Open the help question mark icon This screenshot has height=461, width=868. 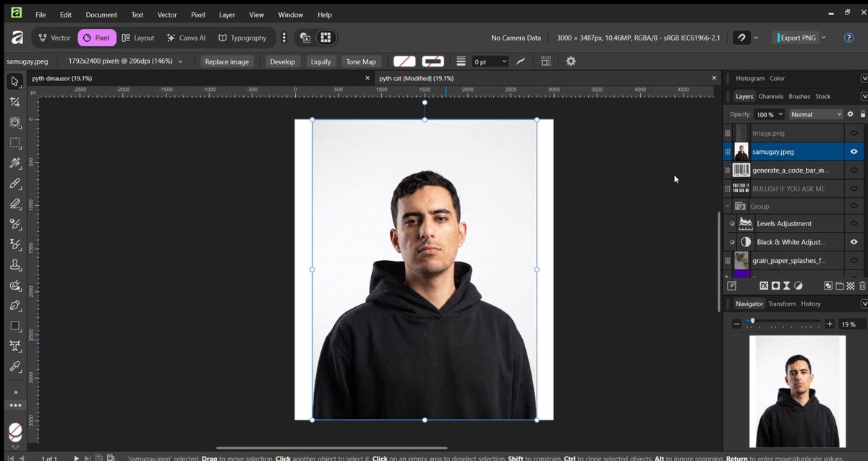[849, 38]
